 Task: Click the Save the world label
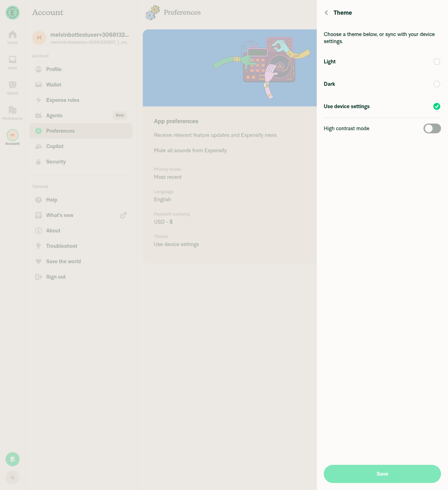pos(63,261)
